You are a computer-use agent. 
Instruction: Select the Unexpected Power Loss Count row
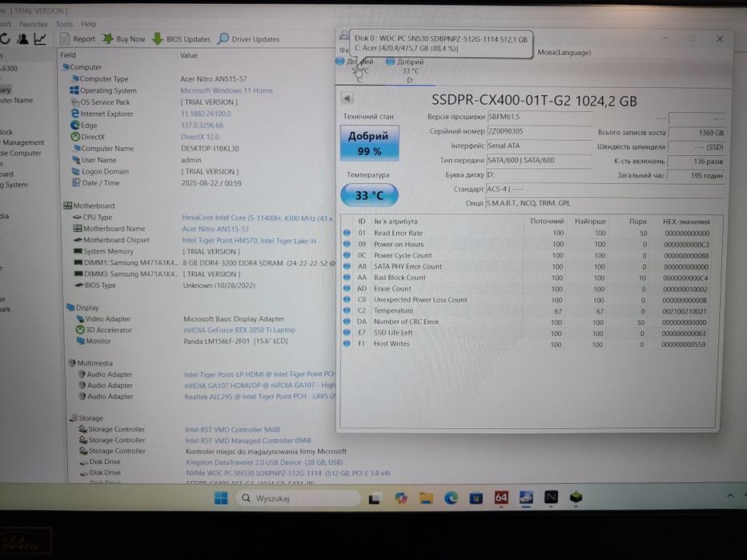527,300
